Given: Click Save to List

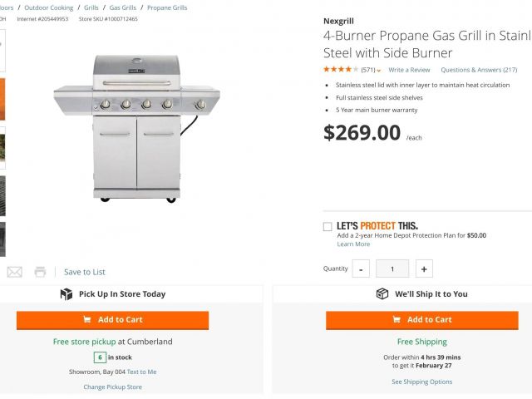Looking at the screenshot, I should click(x=85, y=272).
